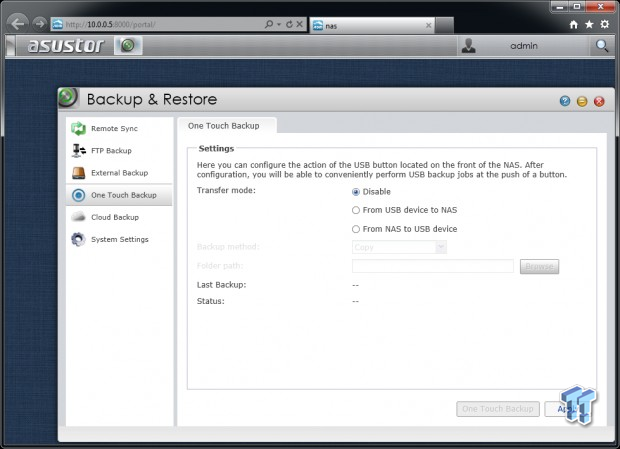Open browser favorites star icon

(x=589, y=25)
